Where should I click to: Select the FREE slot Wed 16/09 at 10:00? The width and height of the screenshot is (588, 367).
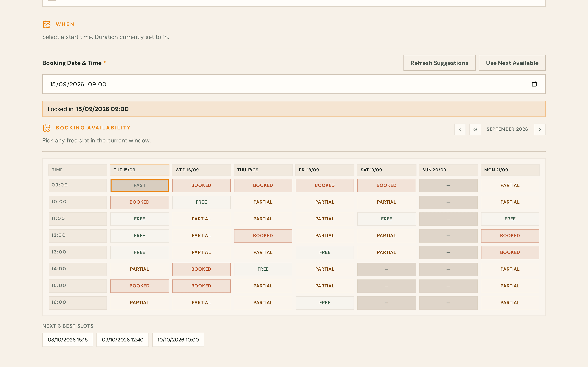point(201,202)
